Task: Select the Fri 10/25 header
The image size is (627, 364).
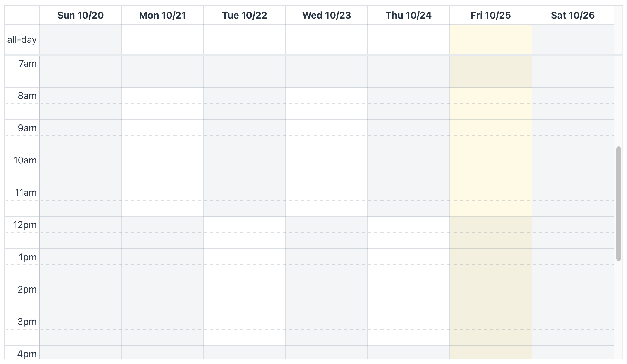Action: pos(491,15)
